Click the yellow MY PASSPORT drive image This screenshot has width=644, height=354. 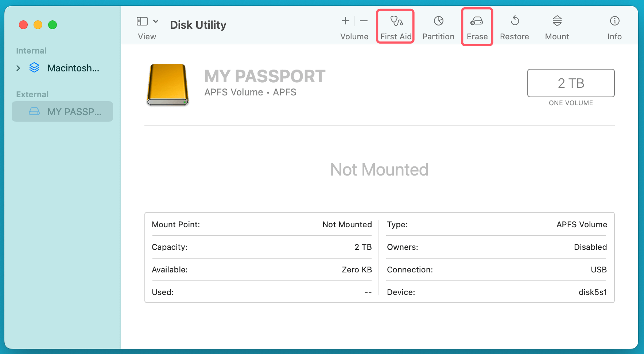coord(168,84)
